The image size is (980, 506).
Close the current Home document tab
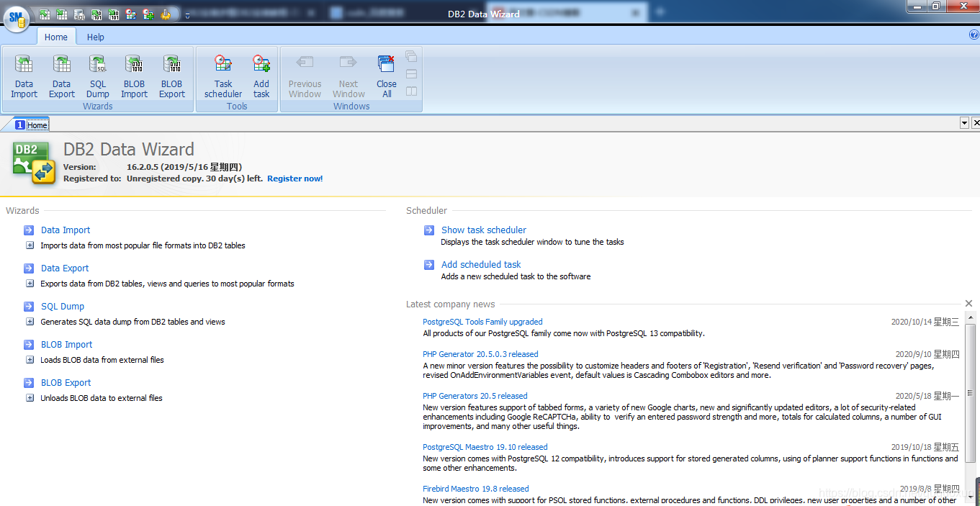[x=976, y=124]
